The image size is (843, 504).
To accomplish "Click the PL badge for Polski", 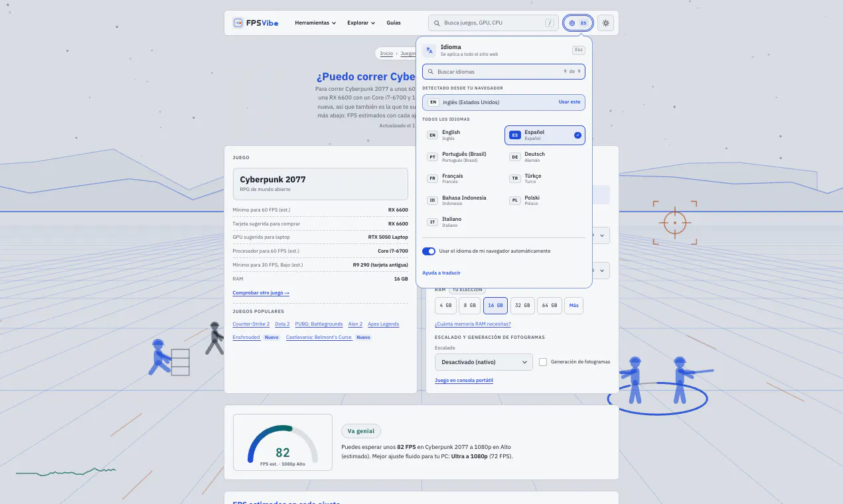I will click(514, 200).
